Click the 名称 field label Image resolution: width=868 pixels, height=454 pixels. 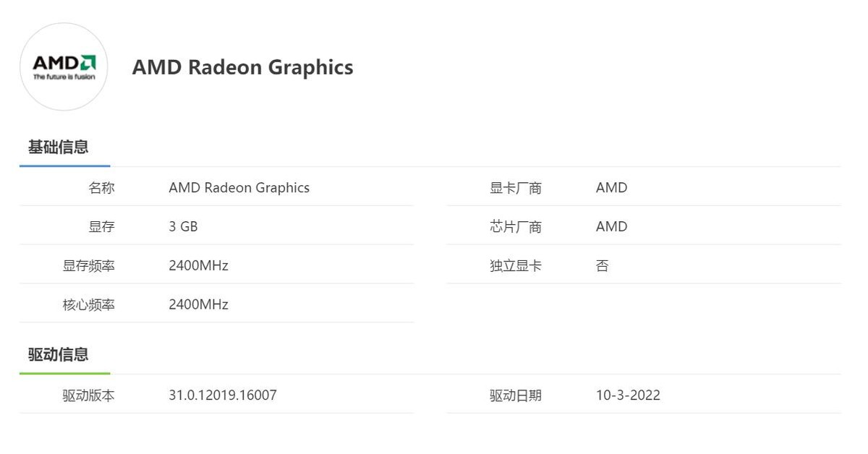(x=101, y=188)
